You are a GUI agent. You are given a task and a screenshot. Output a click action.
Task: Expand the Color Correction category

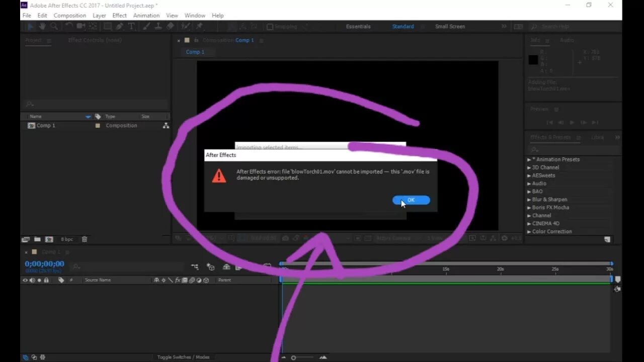(x=529, y=232)
